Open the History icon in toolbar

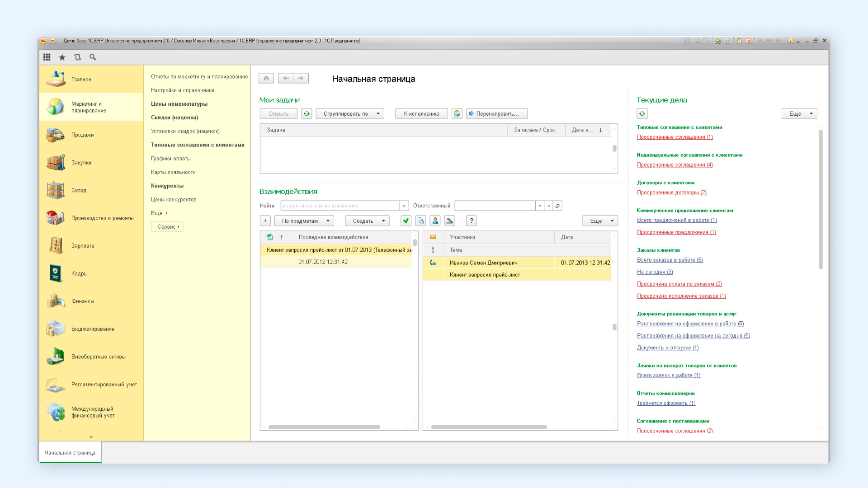(x=78, y=57)
